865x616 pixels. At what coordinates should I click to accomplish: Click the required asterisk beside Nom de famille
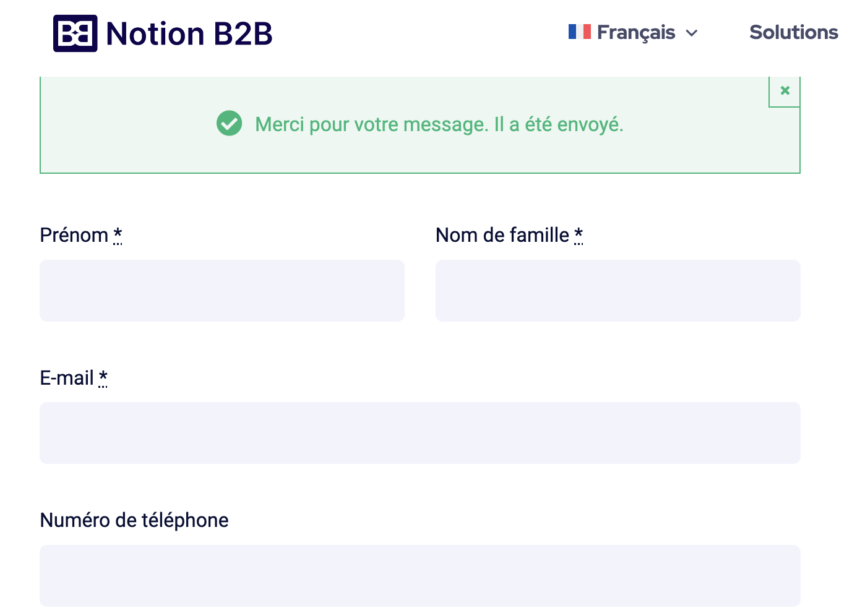pos(579,235)
